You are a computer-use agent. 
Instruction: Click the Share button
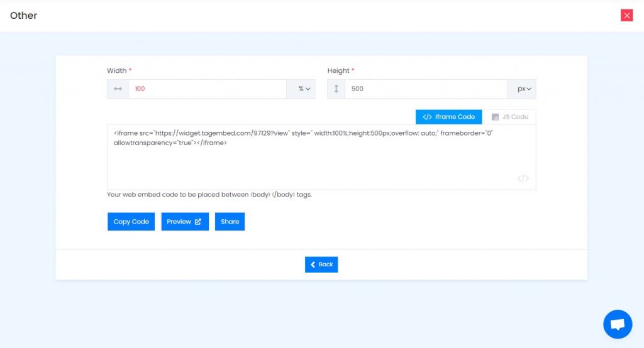tap(230, 222)
